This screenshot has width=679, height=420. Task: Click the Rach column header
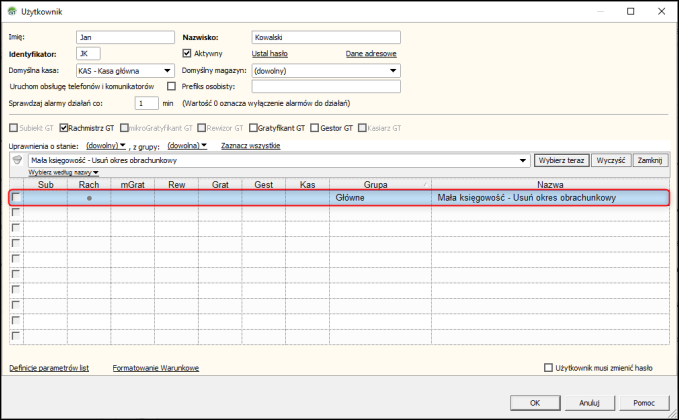click(x=89, y=184)
